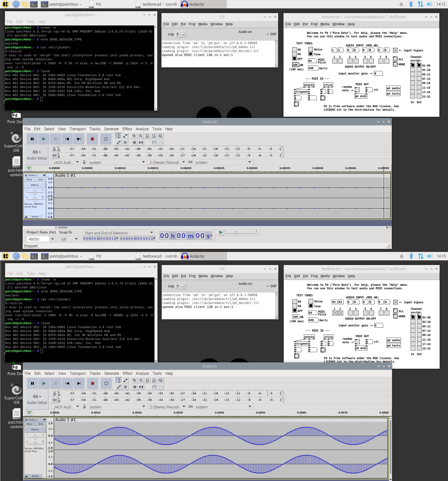Click Record in the 14:12 silent-track Audacity
This screenshot has width=448, height=481.
pos(92,139)
